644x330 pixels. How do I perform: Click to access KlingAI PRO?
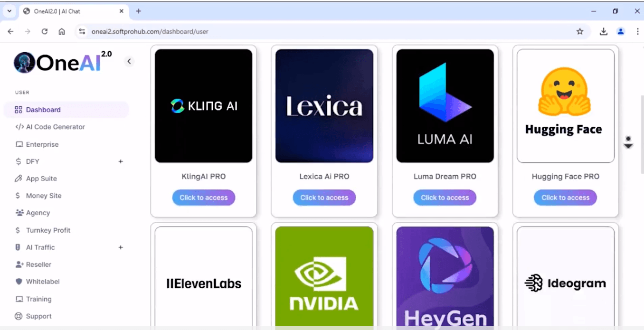click(x=204, y=198)
